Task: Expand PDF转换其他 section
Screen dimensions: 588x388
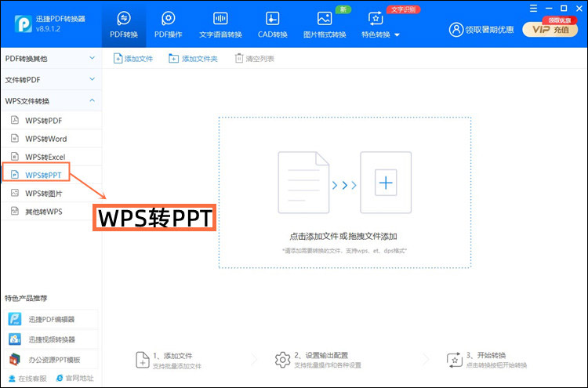Action: [x=51, y=59]
